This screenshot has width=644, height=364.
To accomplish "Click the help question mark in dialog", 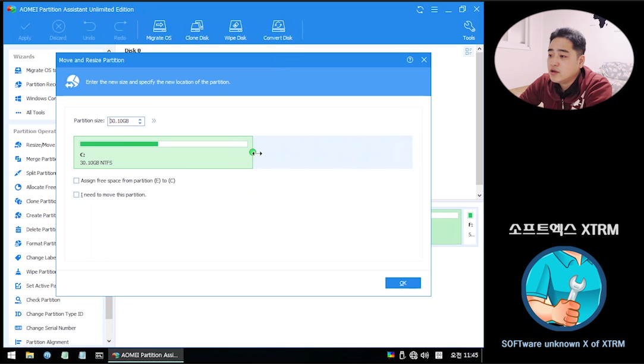I will 410,60.
